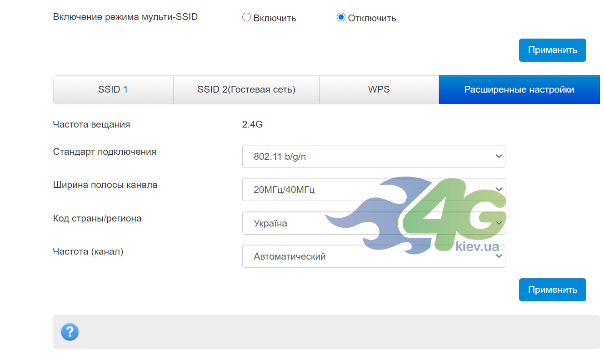Open the Стандарт подключения dropdown

pos(374,157)
